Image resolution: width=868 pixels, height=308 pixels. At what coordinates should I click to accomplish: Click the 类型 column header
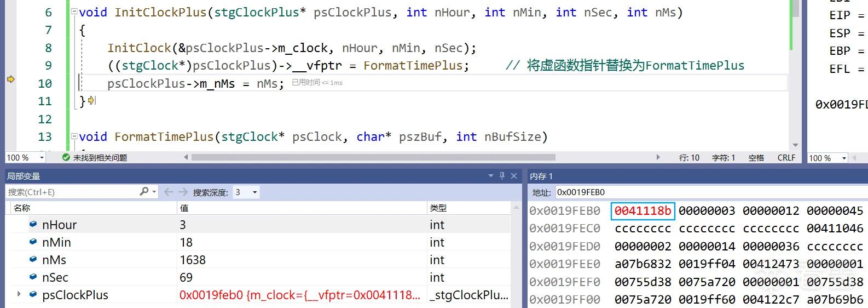438,208
